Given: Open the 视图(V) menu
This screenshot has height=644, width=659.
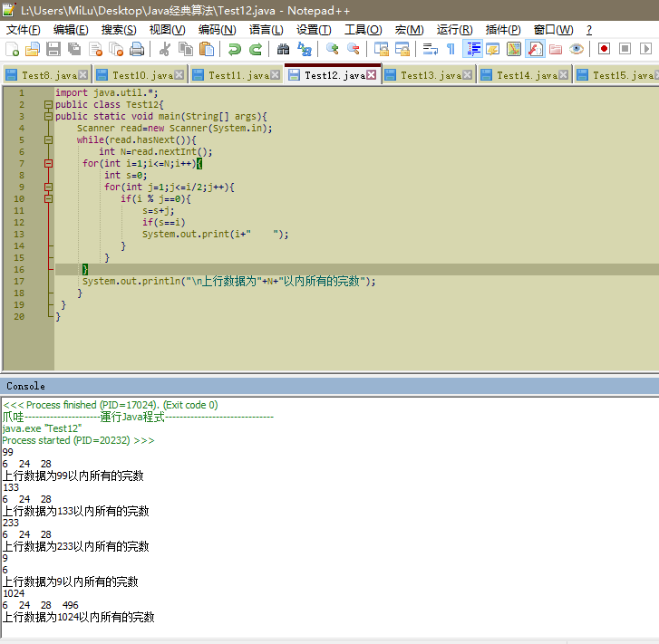Looking at the screenshot, I should pyautogui.click(x=167, y=30).
